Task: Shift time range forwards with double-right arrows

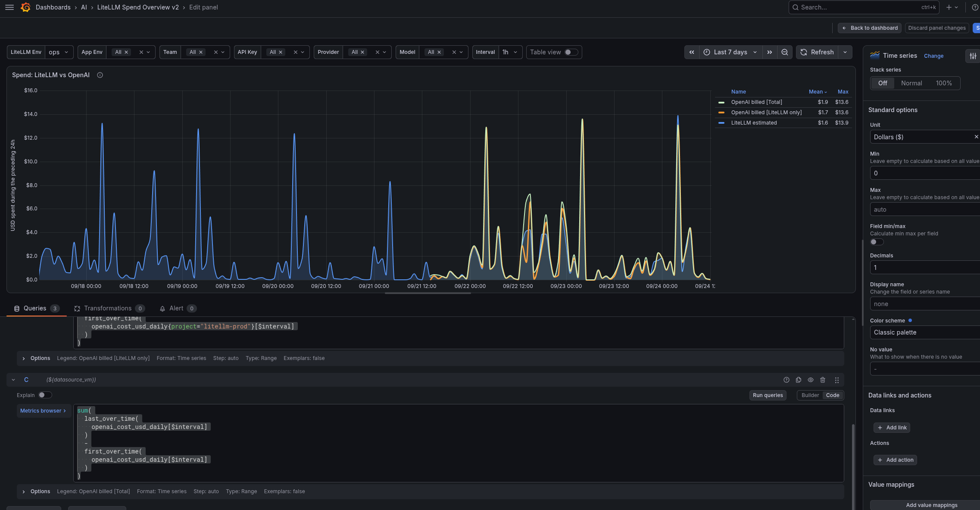Action: click(x=770, y=52)
